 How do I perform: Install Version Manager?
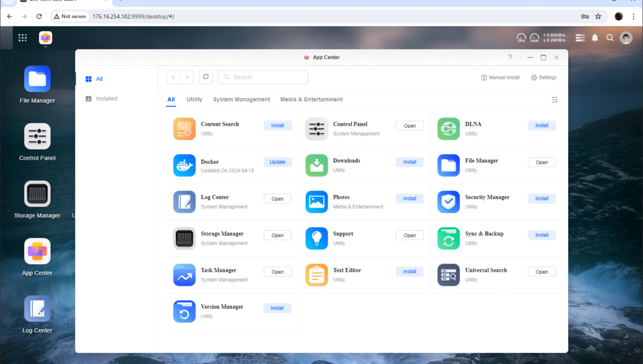click(277, 308)
